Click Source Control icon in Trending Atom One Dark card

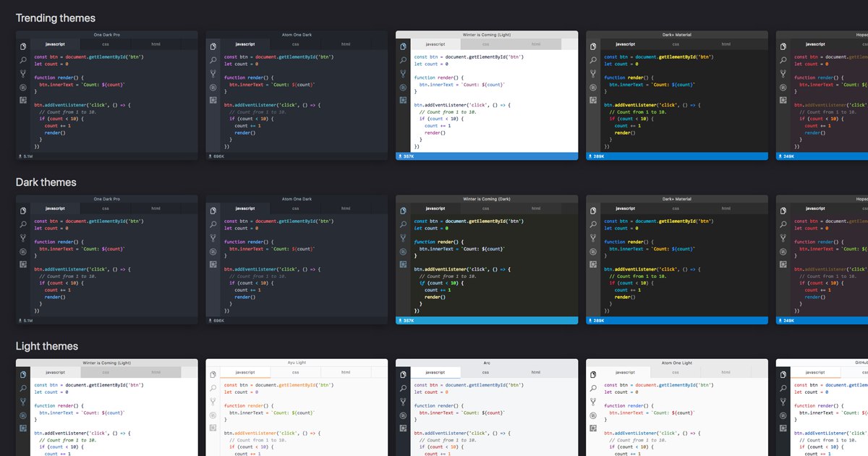213,74
